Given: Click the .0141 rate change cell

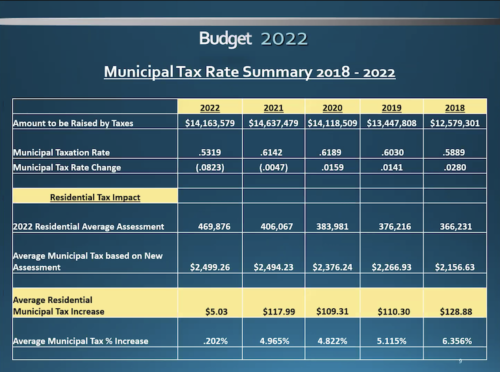Looking at the screenshot, I should (x=392, y=167).
